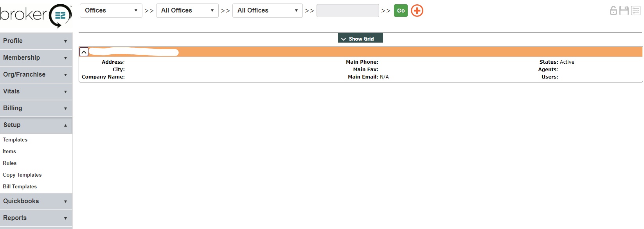This screenshot has height=229, width=644.
Task: Open the sliders settings icon
Action: pos(636,11)
